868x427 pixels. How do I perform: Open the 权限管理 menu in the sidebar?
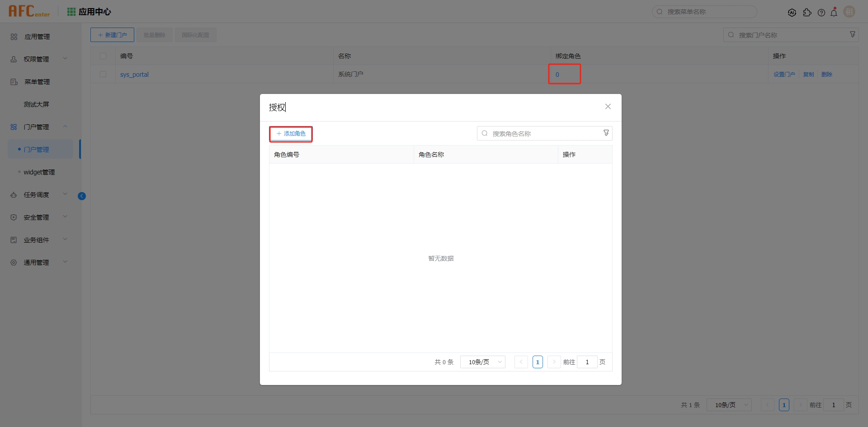click(x=37, y=59)
